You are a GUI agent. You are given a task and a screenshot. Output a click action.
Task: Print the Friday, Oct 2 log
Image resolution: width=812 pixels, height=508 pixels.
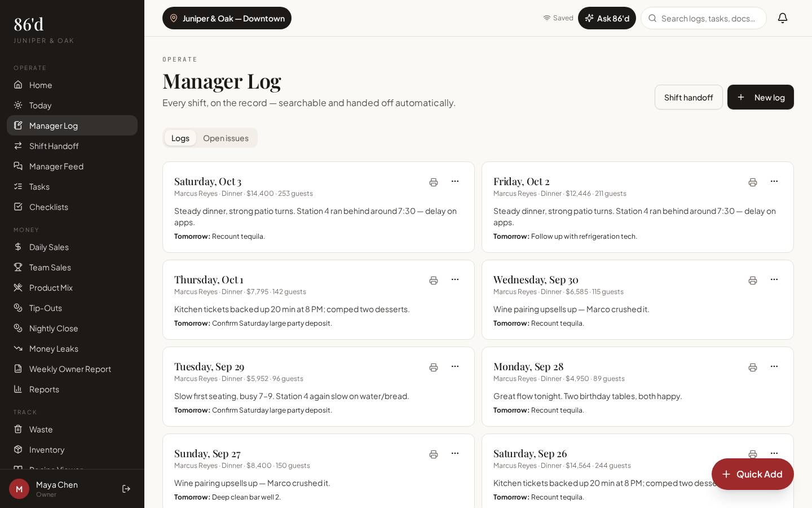tap(753, 182)
